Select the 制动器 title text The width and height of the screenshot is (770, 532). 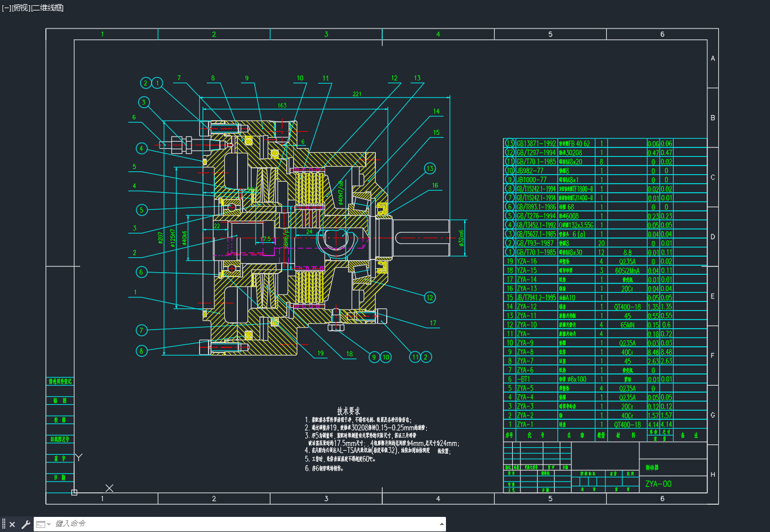[652, 468]
